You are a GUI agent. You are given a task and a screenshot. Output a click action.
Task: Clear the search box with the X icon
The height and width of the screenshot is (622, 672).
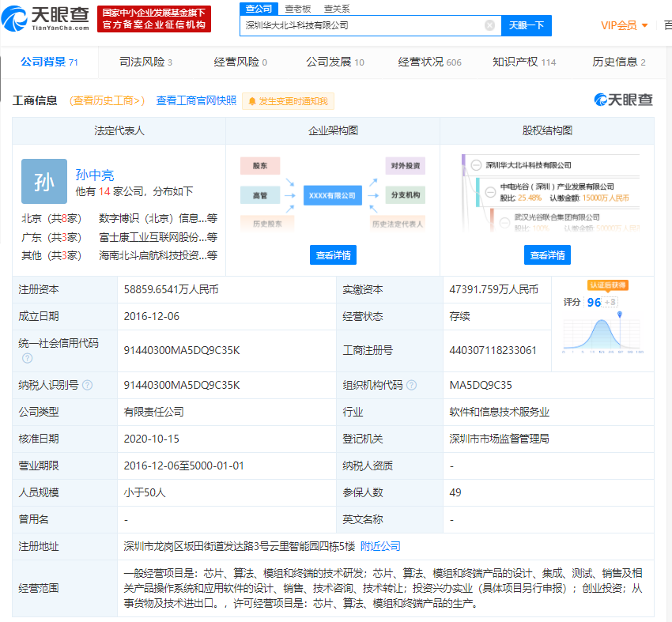(x=489, y=25)
